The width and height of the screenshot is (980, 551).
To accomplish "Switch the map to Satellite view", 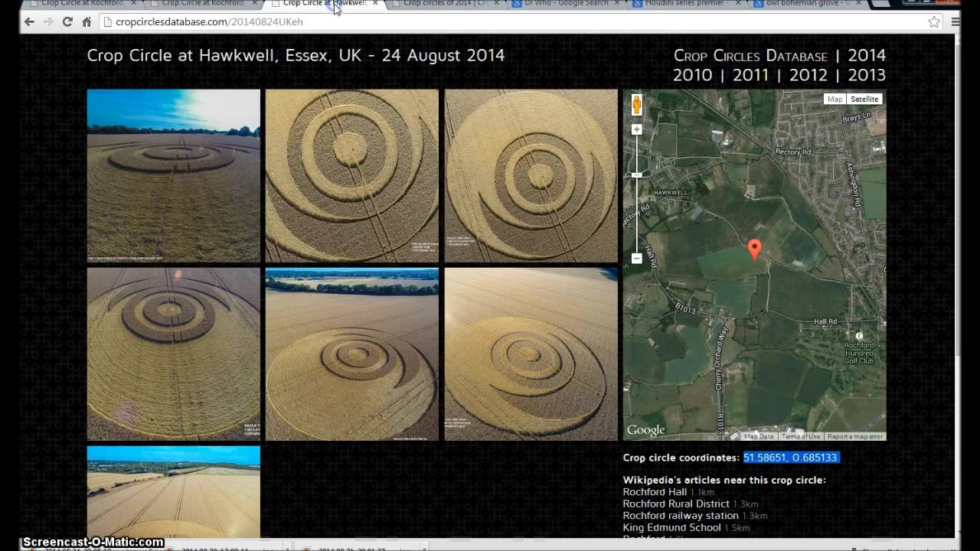I will click(864, 99).
